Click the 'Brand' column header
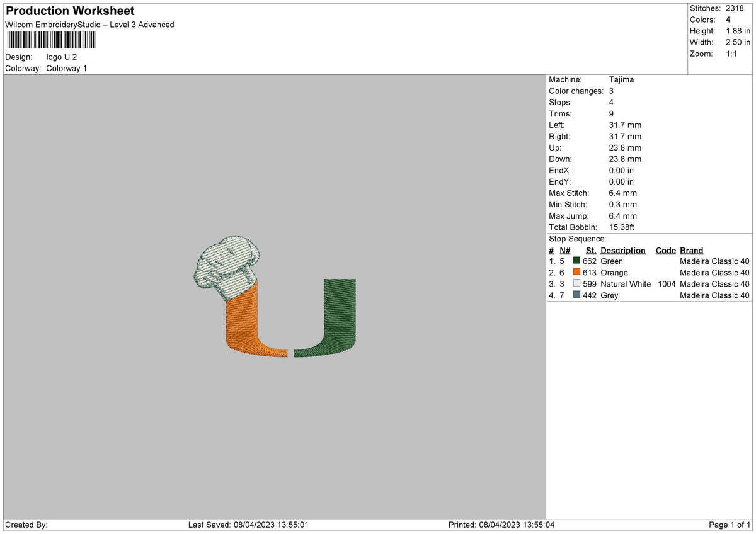 pyautogui.click(x=691, y=250)
